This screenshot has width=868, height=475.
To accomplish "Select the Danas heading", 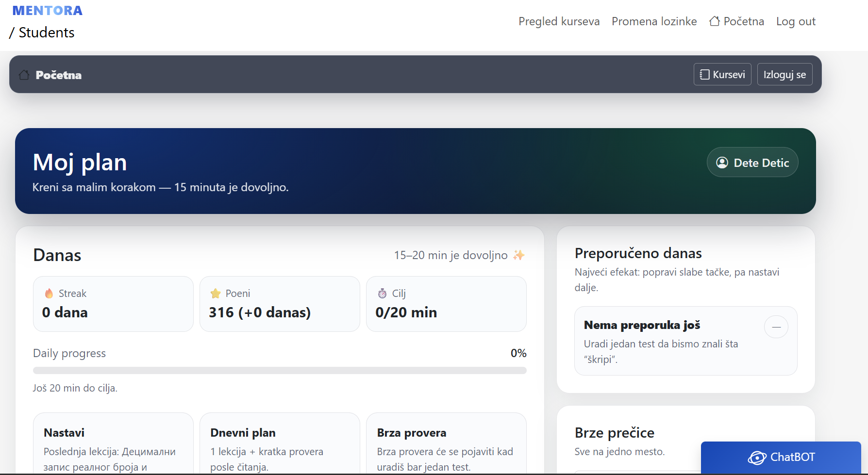I will pos(57,255).
